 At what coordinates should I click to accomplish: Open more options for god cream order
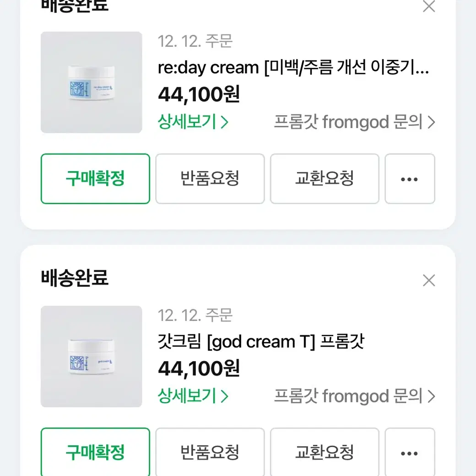(410, 452)
